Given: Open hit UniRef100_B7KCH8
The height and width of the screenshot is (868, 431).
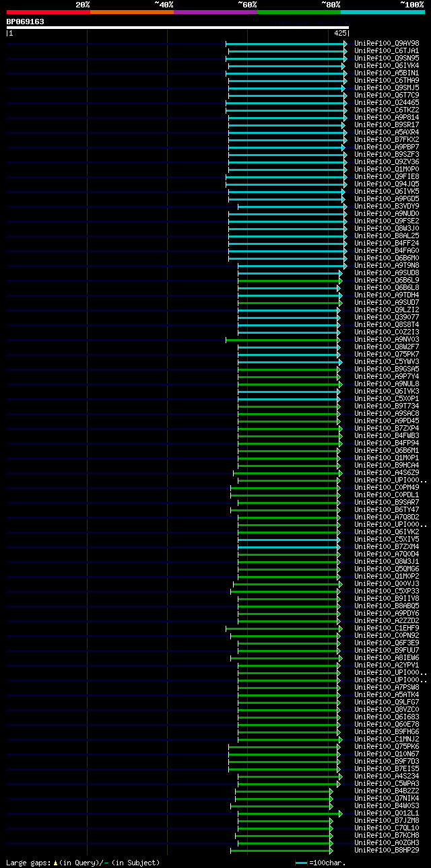Looking at the screenshot, I should pos(387,835).
